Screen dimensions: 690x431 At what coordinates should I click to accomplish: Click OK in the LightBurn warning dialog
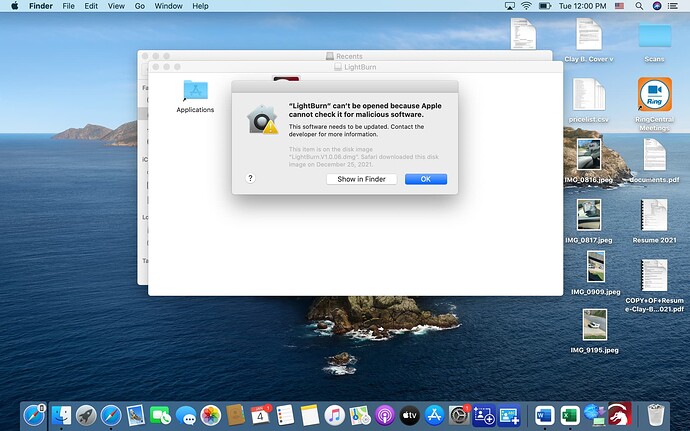click(x=426, y=179)
